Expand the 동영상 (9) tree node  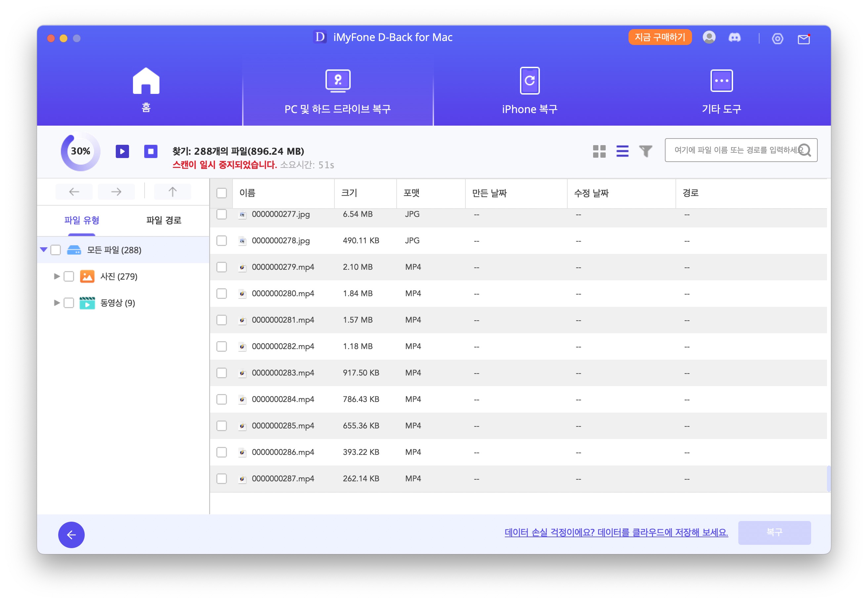57,303
